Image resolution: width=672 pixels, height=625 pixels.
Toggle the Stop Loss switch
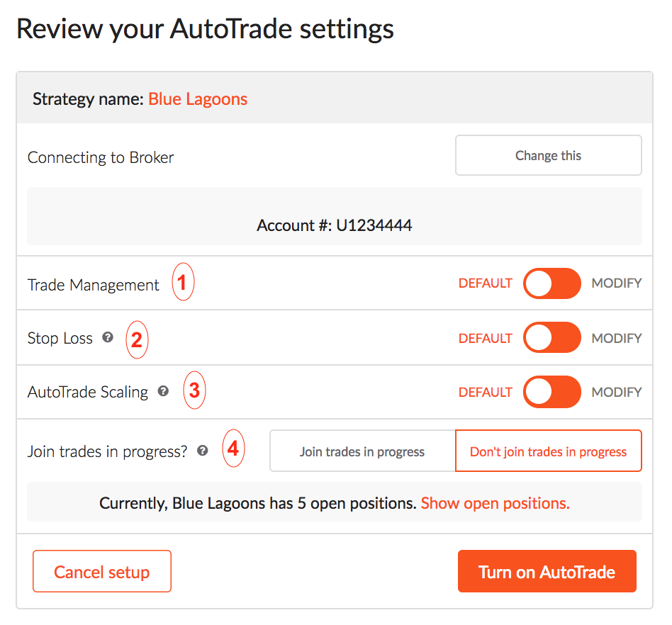[552, 337]
